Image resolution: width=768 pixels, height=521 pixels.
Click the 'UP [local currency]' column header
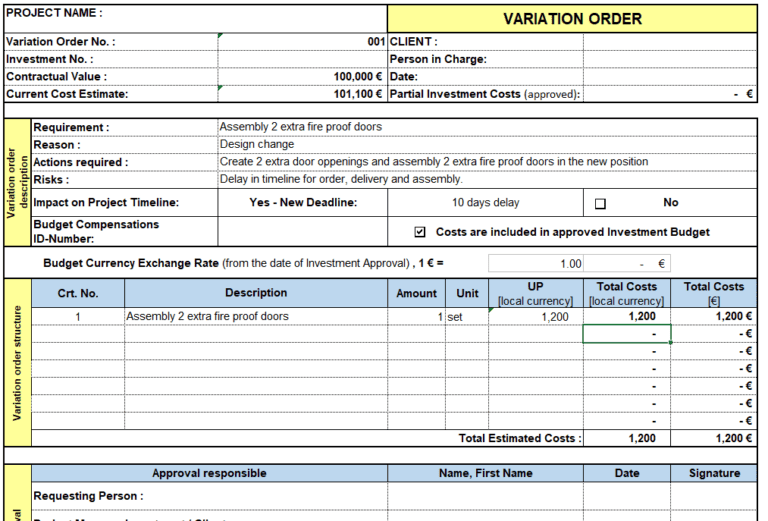coord(535,293)
